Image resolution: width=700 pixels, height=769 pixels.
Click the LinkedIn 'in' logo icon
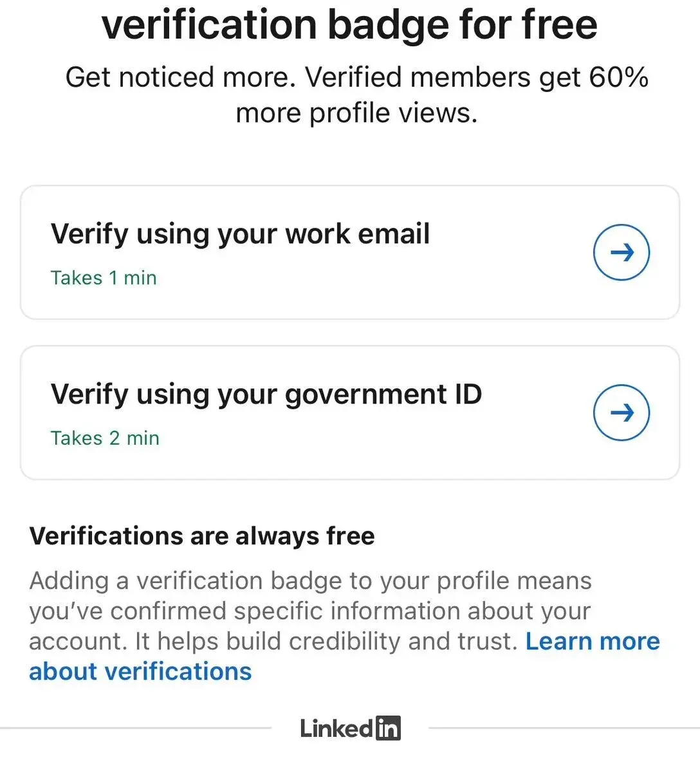[x=389, y=728]
